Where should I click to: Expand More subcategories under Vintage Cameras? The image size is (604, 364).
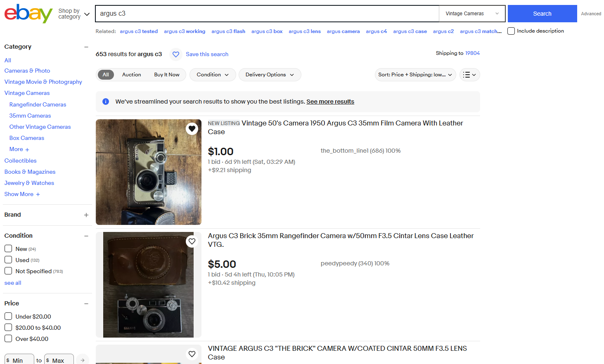(x=19, y=149)
